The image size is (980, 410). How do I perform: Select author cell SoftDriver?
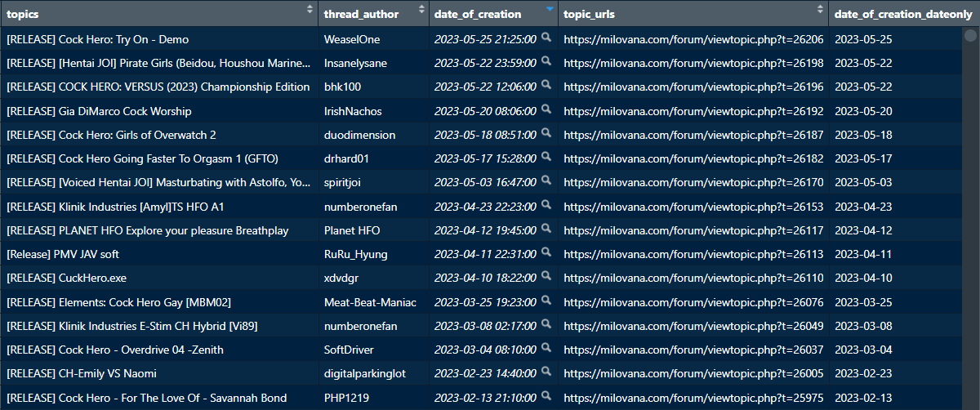(373, 350)
